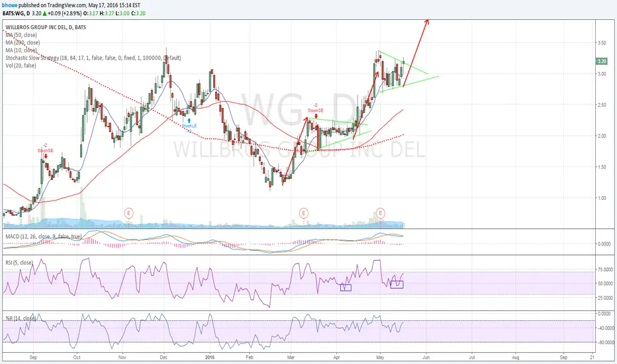Click the -40.0000 label on %R axis

click(605, 328)
